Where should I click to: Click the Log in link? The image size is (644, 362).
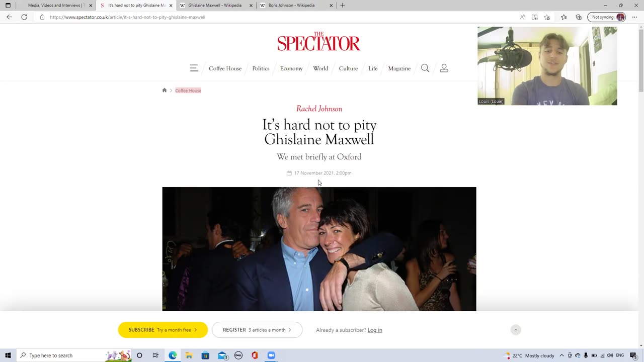point(375,330)
